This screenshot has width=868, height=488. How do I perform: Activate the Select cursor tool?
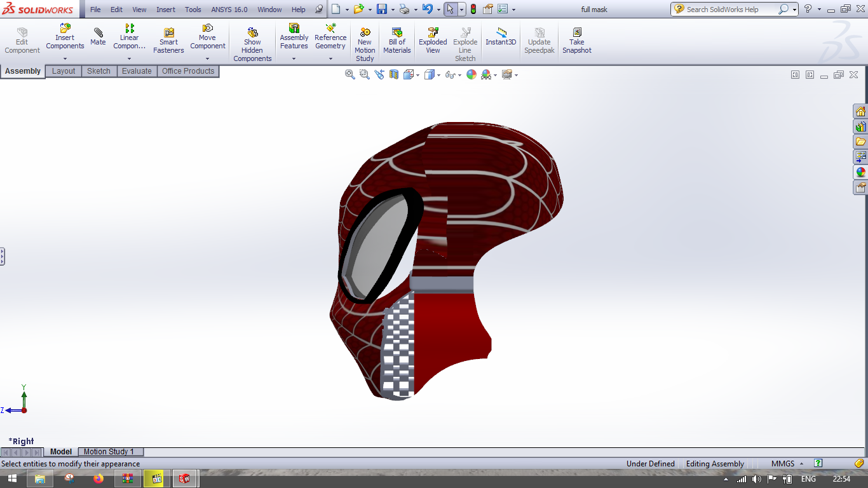coord(451,9)
